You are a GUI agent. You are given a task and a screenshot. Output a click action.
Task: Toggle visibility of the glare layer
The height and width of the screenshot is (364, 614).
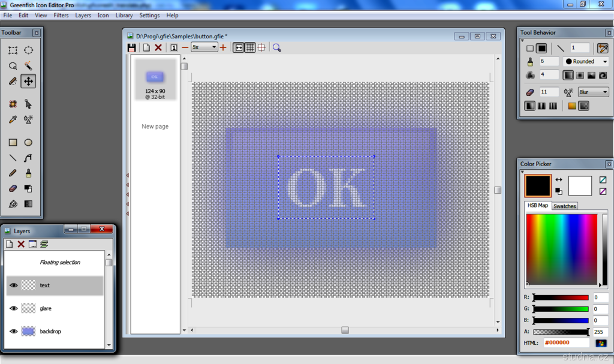point(13,308)
